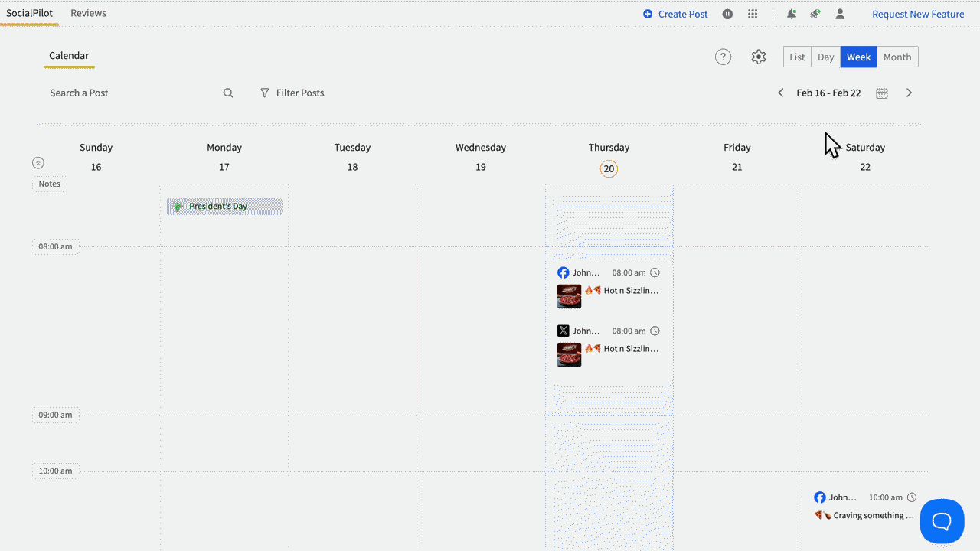Click the search magnifier icon
This screenshot has height=551, width=980.
coord(228,93)
